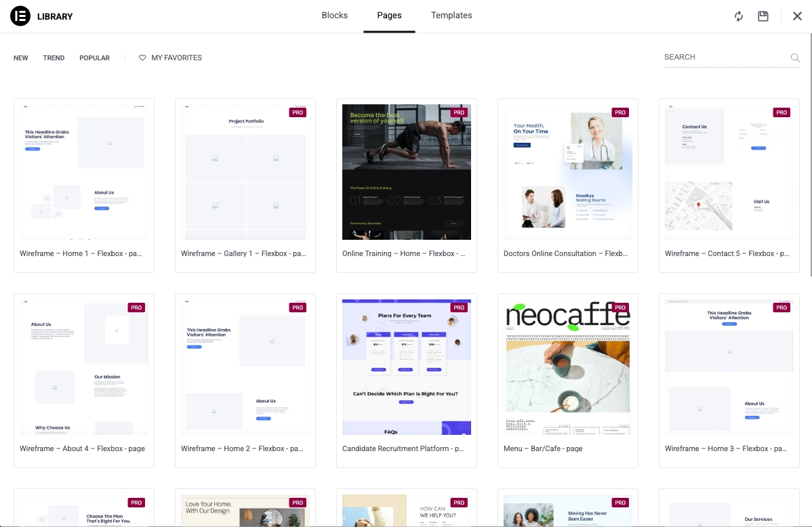Select Wireframe – Home 1 template thumbnail

coord(84,172)
